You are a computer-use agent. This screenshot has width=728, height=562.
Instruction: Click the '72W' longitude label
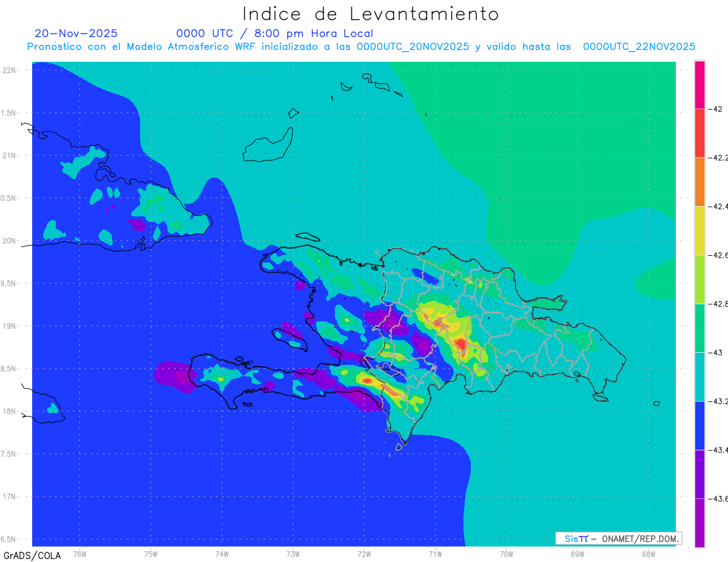[364, 554]
